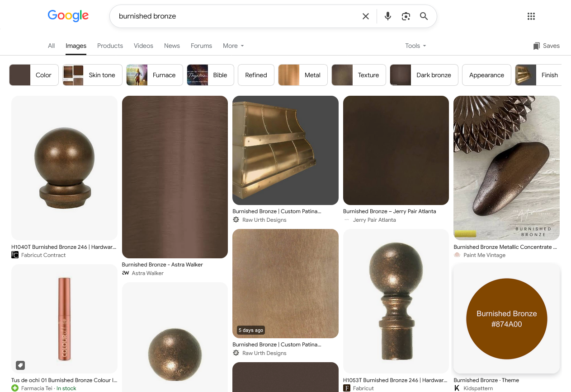Click the 'In stock' label
Image resolution: width=571 pixels, height=392 pixels.
tap(66, 388)
